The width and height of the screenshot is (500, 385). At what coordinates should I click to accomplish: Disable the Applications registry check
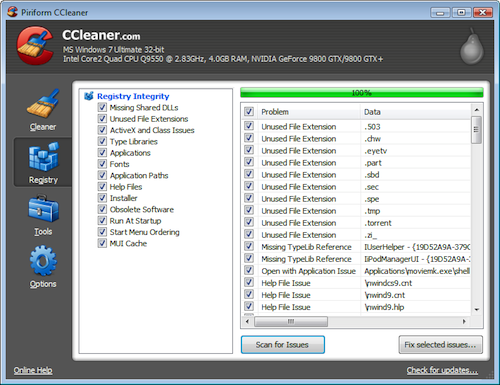click(x=102, y=153)
